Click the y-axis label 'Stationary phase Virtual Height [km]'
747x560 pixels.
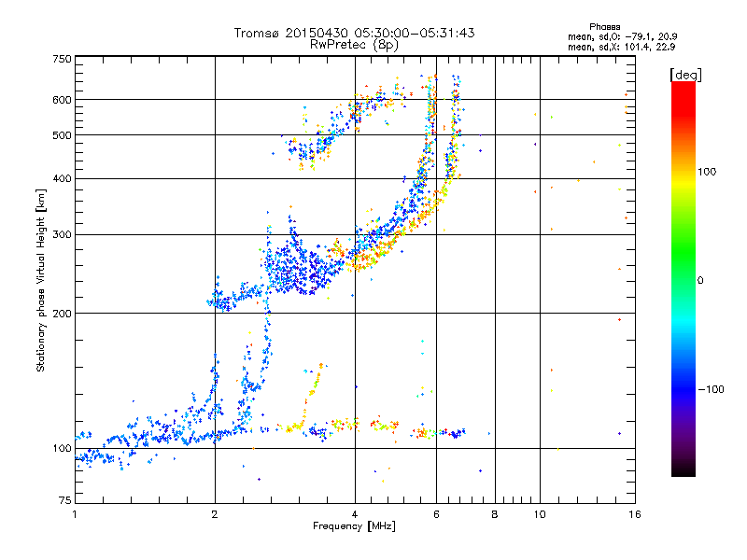40,280
